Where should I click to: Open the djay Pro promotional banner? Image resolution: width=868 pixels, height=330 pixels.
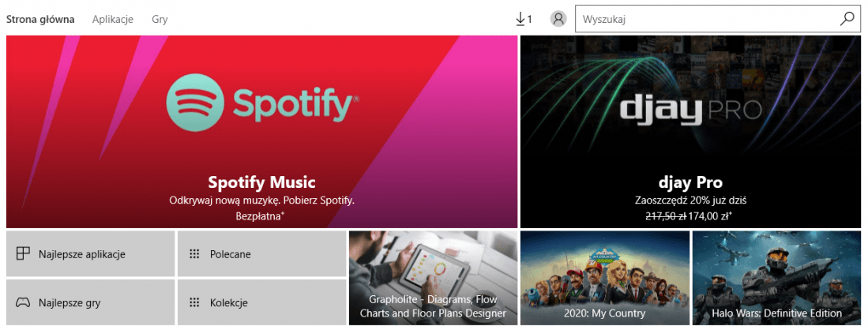pos(691,132)
